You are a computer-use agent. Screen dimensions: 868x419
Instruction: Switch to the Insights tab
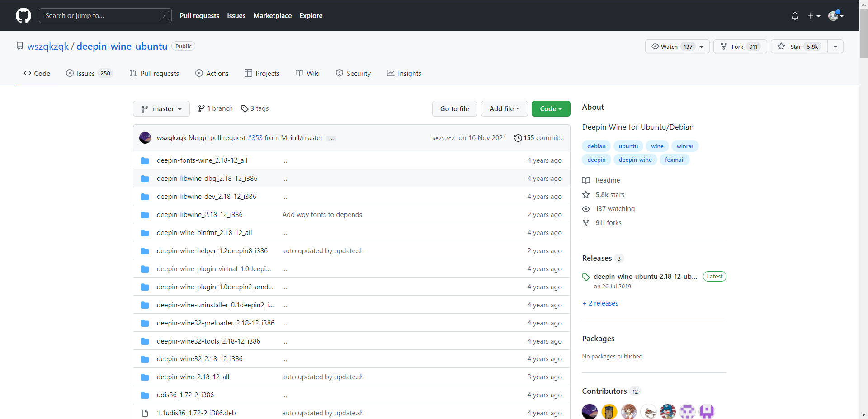404,73
